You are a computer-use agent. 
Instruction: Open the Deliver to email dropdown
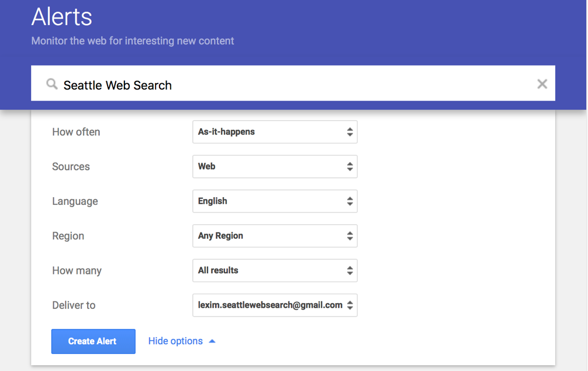point(275,305)
